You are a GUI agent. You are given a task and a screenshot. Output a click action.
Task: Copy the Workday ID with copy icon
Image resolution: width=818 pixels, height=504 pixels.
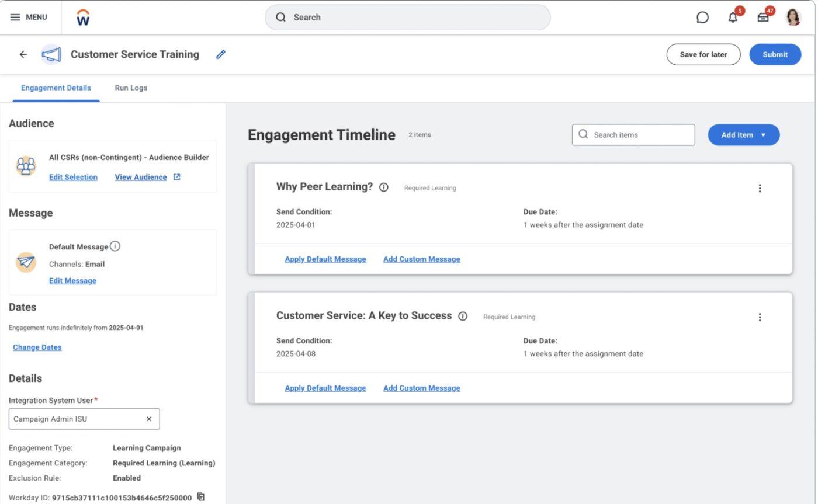coord(201,497)
